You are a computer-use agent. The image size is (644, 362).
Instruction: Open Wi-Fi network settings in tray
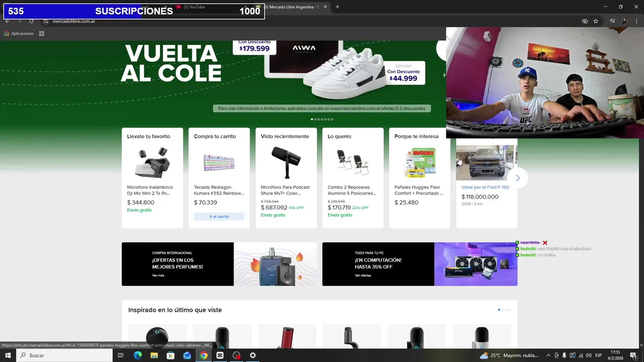pyautogui.click(x=580, y=355)
